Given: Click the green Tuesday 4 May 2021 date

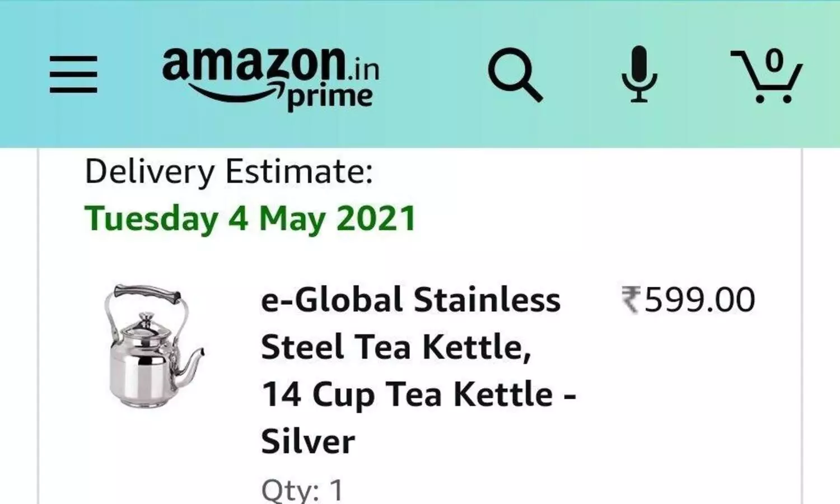Looking at the screenshot, I should click(250, 218).
